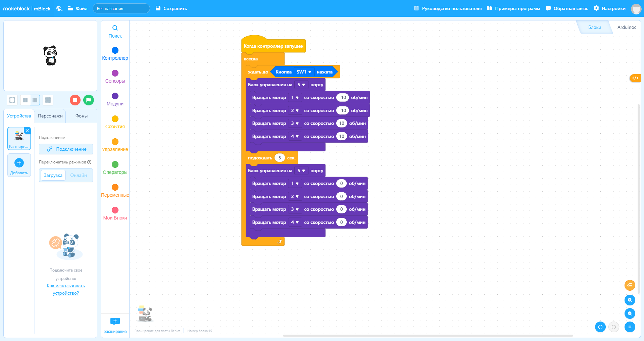Select Онлайн live mode
Image resolution: width=644 pixels, height=341 pixels.
pyautogui.click(x=79, y=175)
